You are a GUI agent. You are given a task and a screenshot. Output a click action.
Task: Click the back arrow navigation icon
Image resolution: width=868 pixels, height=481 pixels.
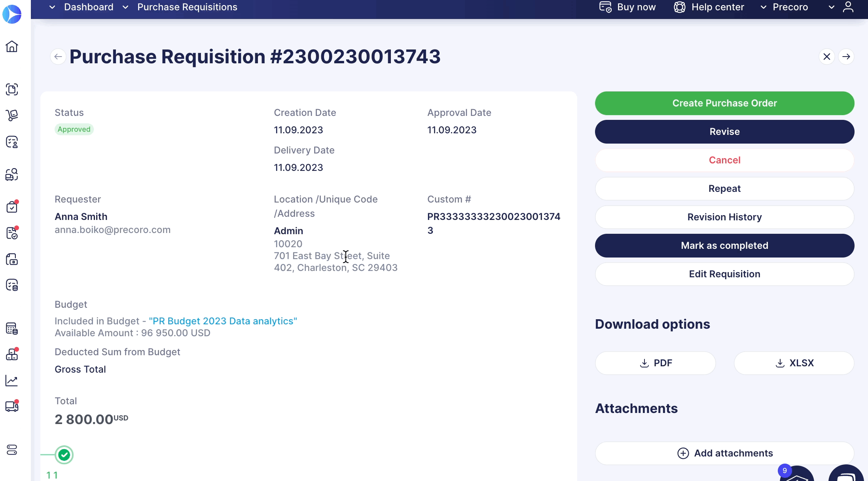58,56
